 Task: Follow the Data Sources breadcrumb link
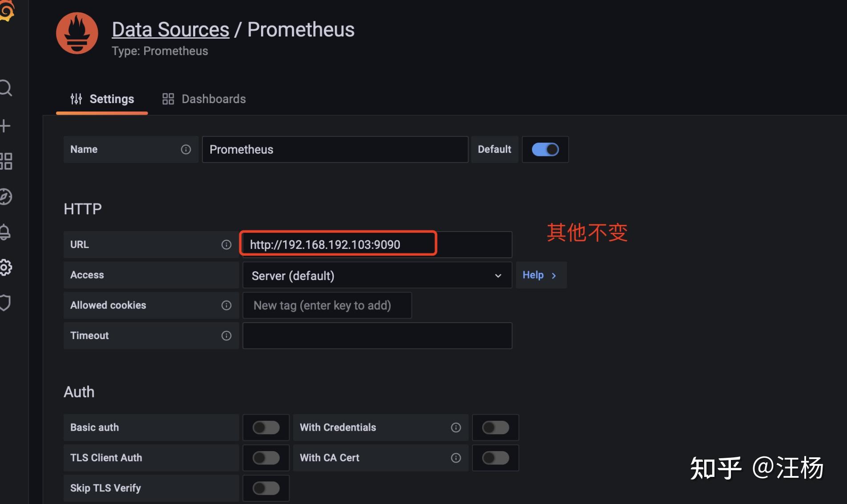tap(170, 30)
